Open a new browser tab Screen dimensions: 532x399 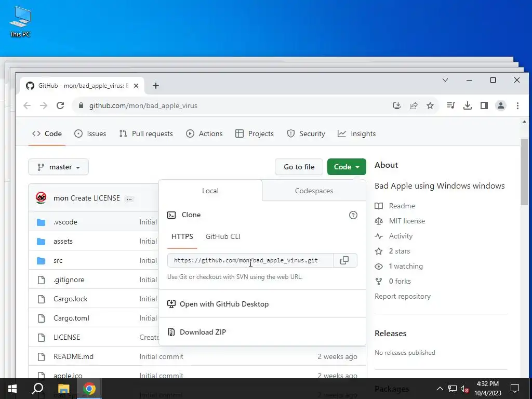pyautogui.click(x=156, y=86)
